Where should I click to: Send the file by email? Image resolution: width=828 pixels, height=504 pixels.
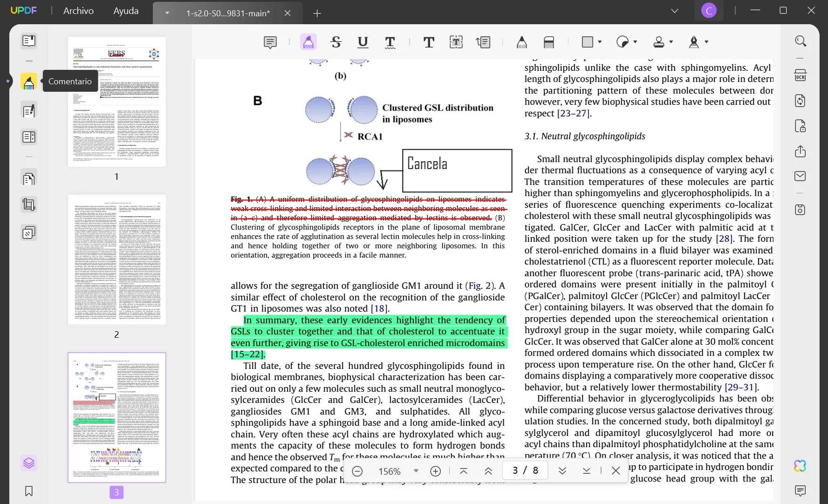tap(801, 176)
